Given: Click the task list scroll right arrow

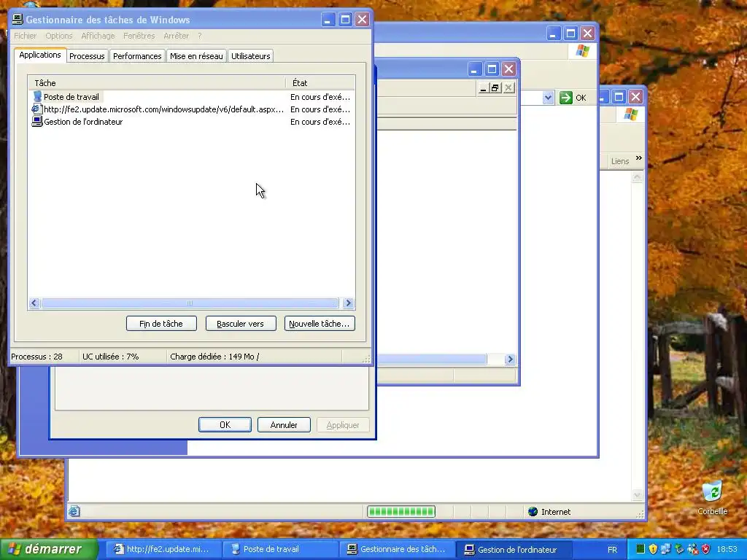Looking at the screenshot, I should tap(348, 303).
